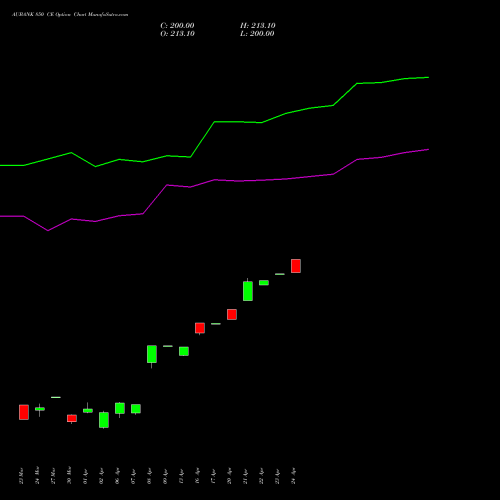Select the high value 'H: 213.10'
500x500 pixels.
point(258,26)
